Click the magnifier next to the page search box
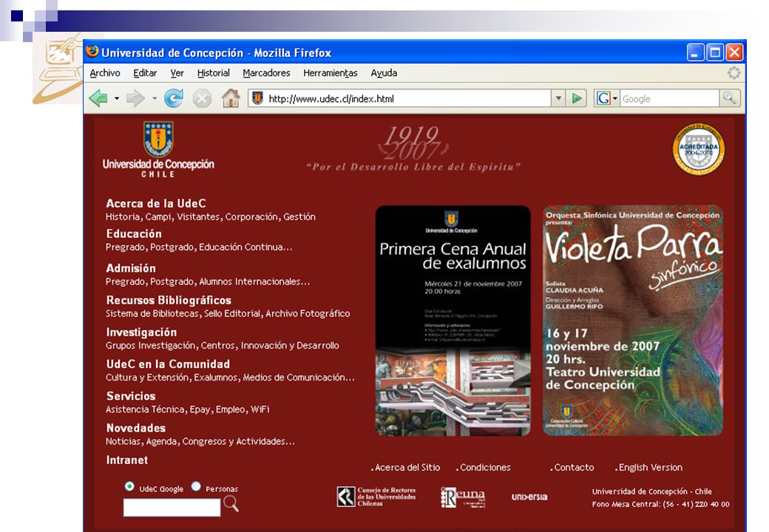The height and width of the screenshot is (532, 769). [x=231, y=503]
